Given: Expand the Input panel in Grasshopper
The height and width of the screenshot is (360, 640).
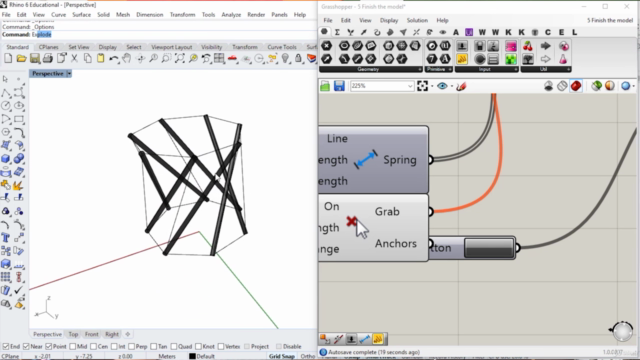Looking at the screenshot, I should pos(516,69).
